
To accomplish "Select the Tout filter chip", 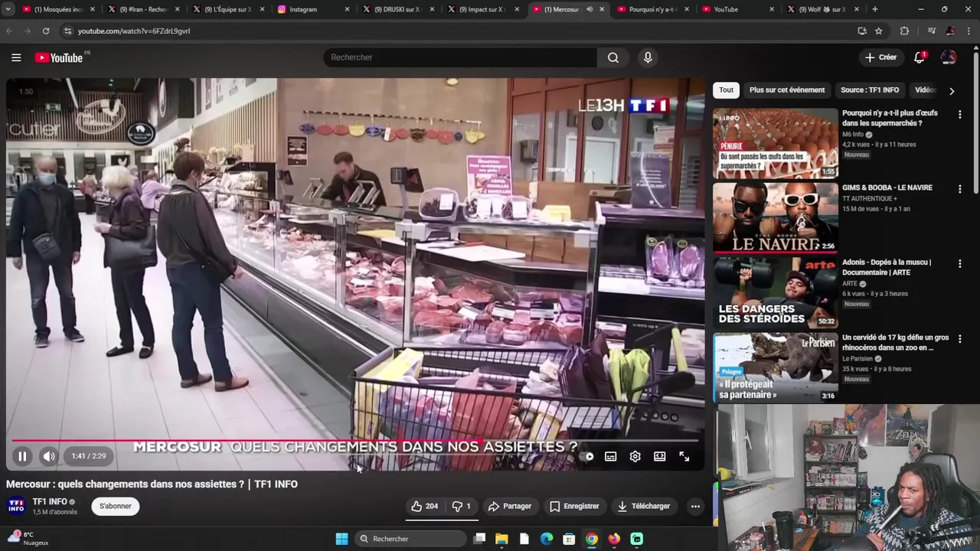I will pyautogui.click(x=726, y=90).
